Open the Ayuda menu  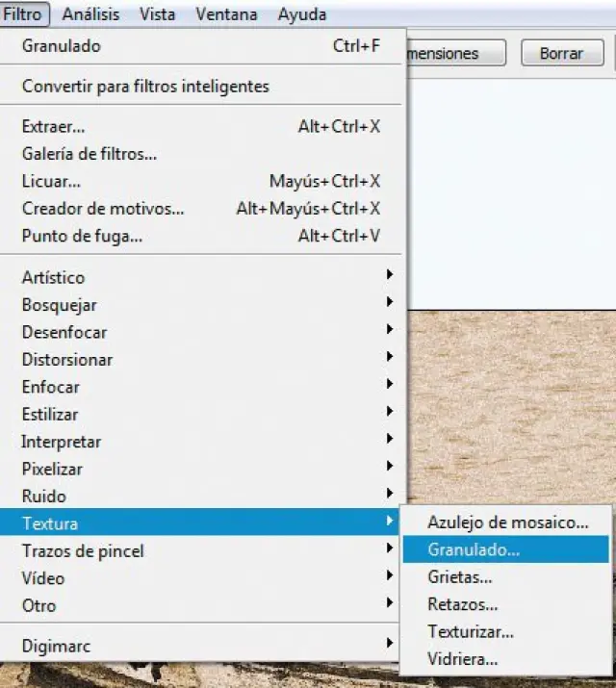coord(301,14)
